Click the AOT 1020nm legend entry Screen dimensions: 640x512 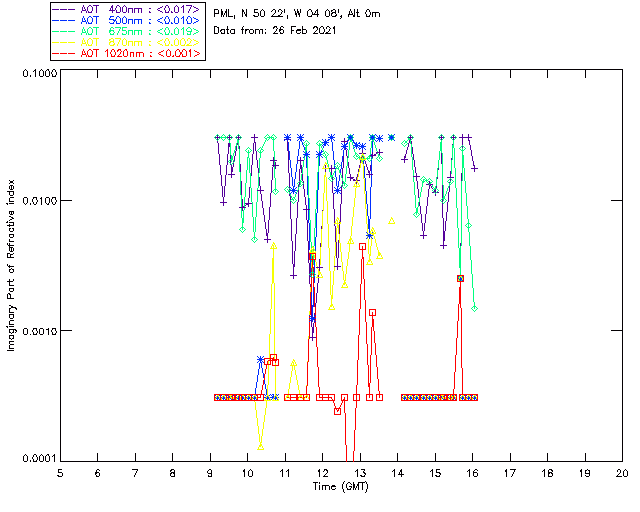pos(127,53)
